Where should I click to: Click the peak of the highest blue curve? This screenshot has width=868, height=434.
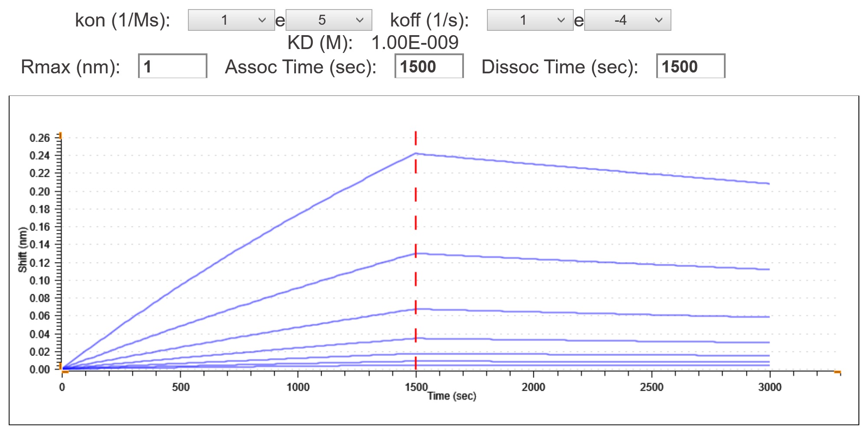[x=416, y=153]
